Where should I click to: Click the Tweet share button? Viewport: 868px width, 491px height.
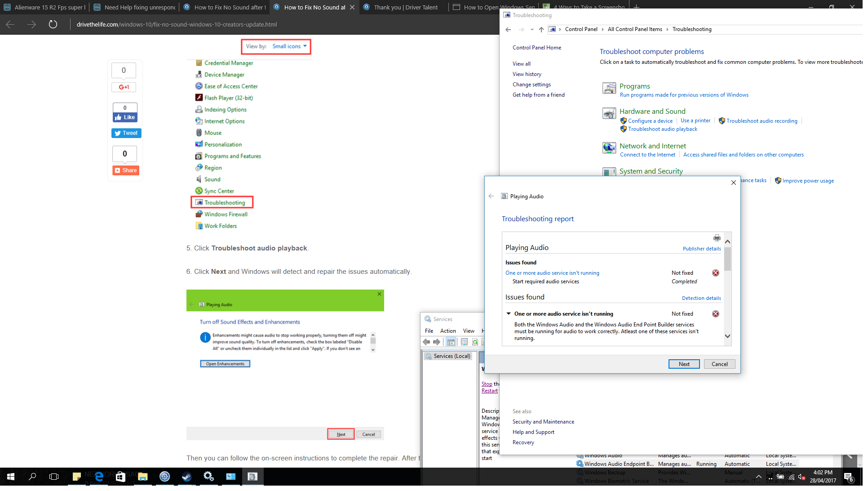coord(127,134)
